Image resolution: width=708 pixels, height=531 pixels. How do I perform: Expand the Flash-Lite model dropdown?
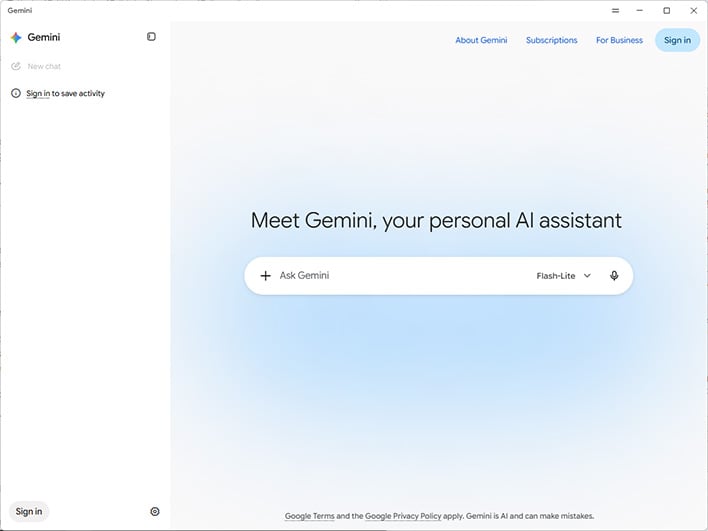[x=564, y=276]
